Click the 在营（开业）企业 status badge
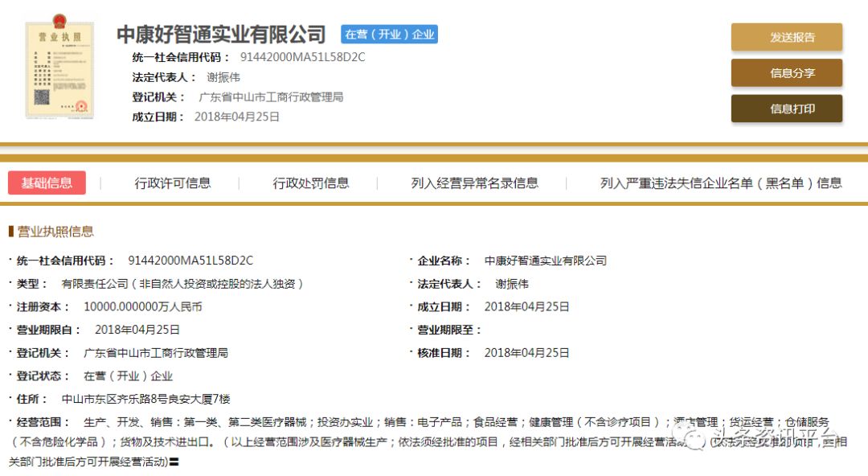Screen dimensions: 868x476 pyautogui.click(x=389, y=35)
